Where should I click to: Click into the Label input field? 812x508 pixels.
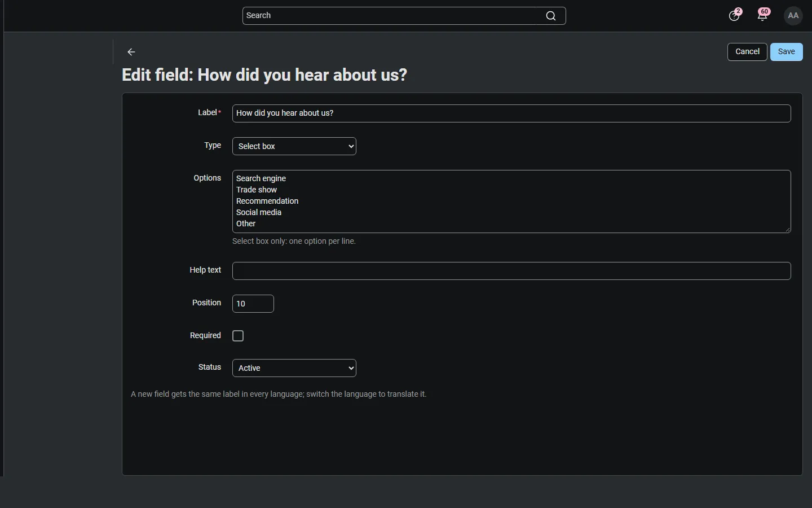pyautogui.click(x=511, y=113)
